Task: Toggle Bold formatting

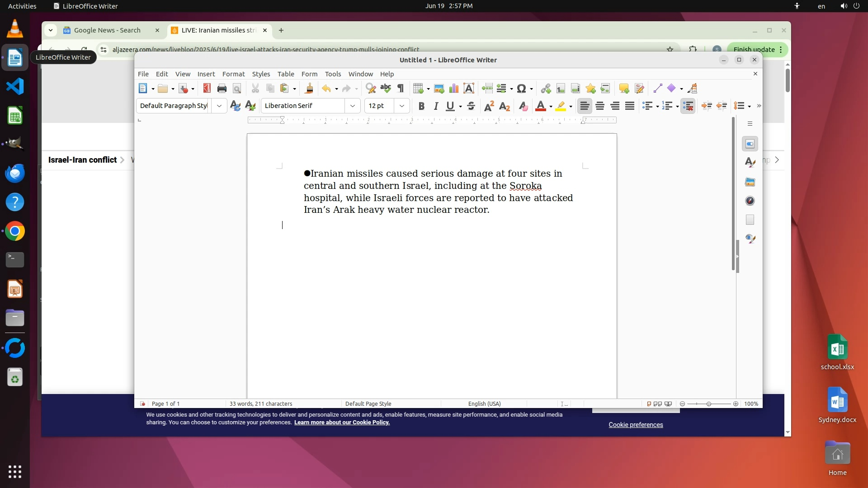Action: tap(421, 106)
